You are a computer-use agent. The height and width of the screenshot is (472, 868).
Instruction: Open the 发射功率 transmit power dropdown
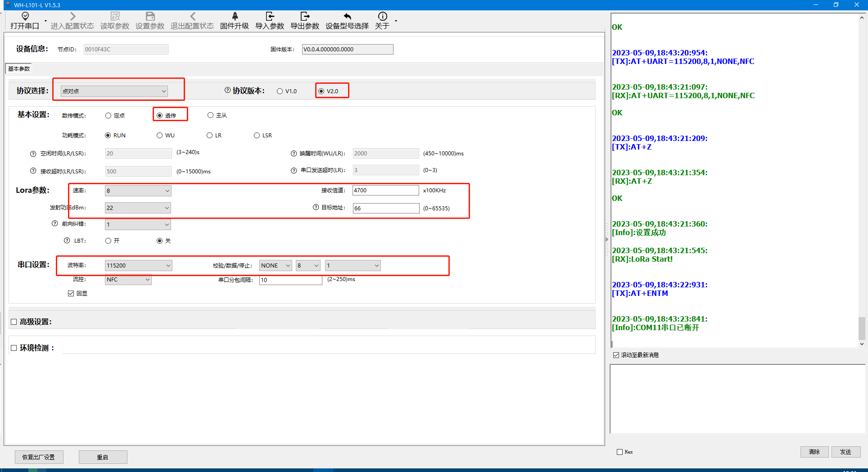(138, 208)
